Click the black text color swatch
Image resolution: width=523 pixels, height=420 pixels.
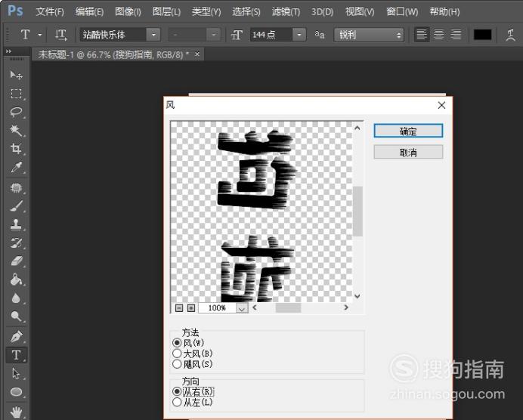483,35
